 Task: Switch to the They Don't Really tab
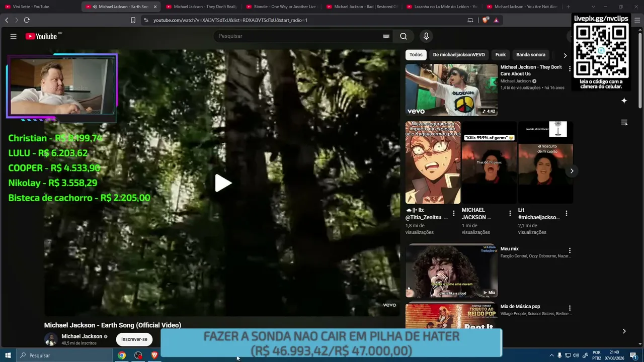(x=201, y=7)
